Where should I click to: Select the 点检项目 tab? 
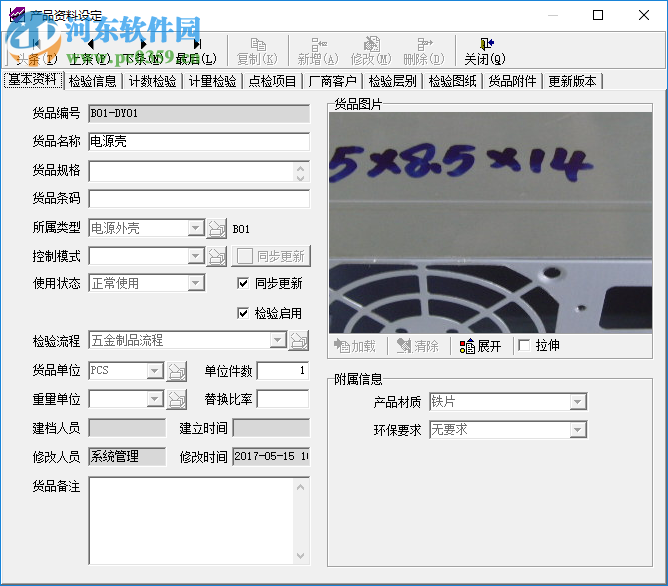pyautogui.click(x=272, y=81)
